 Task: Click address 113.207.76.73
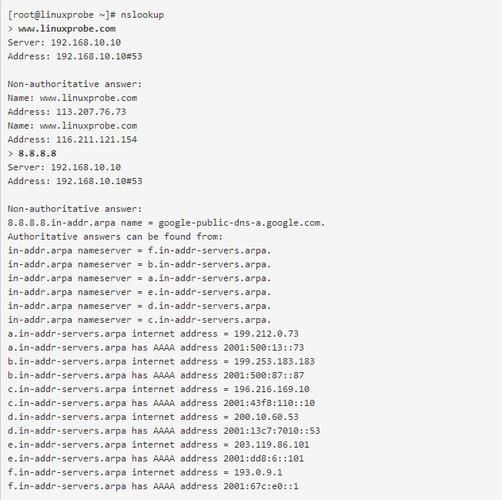point(91,112)
